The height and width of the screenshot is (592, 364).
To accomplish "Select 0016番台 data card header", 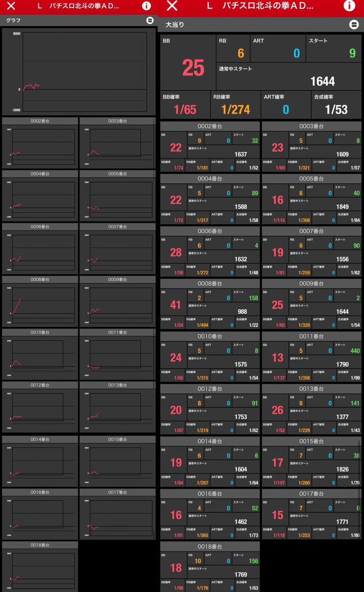I will tap(210, 494).
